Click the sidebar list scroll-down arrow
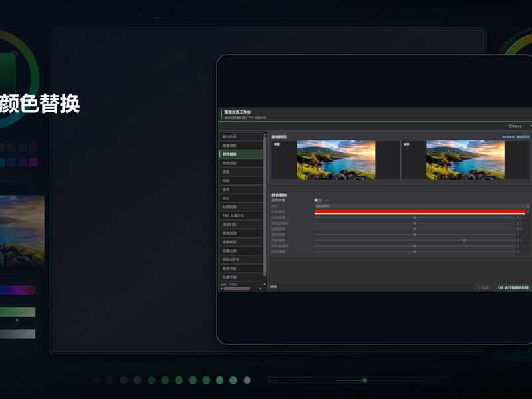532x399 pixels. [x=265, y=284]
